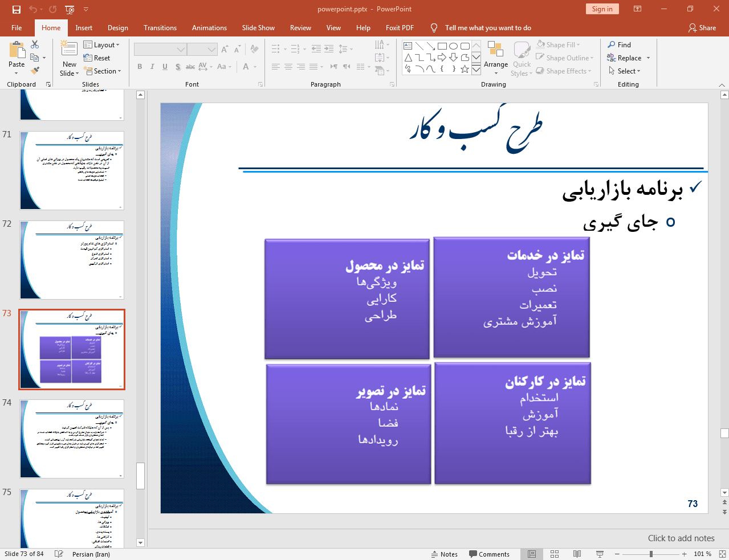This screenshot has height=560, width=729.
Task: Toggle Strikethrough formatting
Action: 190,67
